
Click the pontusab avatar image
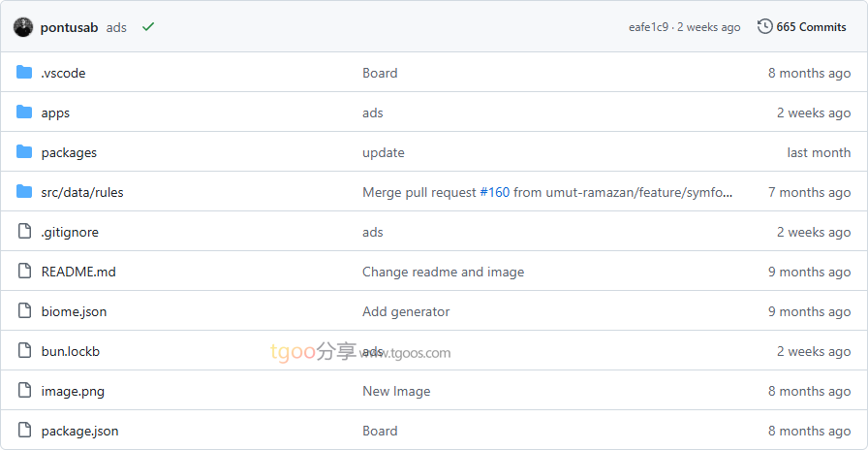tap(23, 27)
